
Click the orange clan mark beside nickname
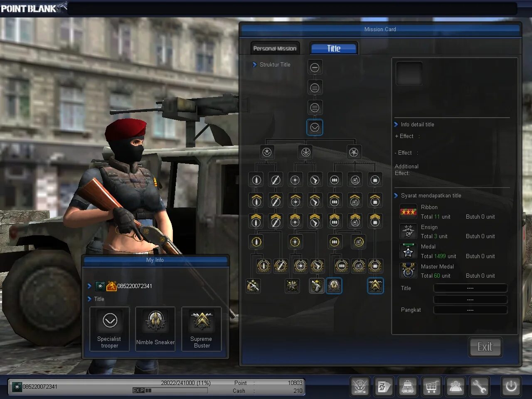point(111,286)
